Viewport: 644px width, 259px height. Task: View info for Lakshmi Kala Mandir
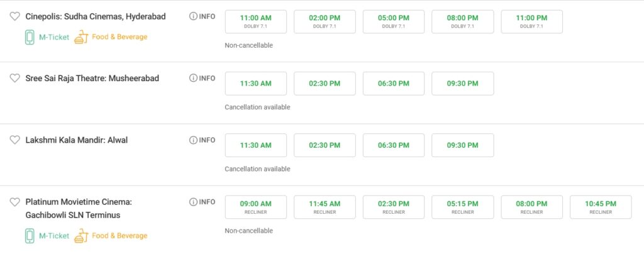[x=203, y=140]
